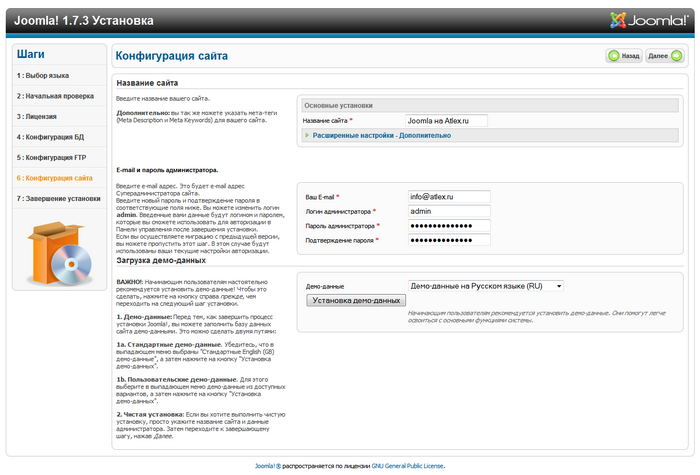This screenshot has width=700, height=475.
Task: Focus the Название сайта input field
Action: (446, 121)
